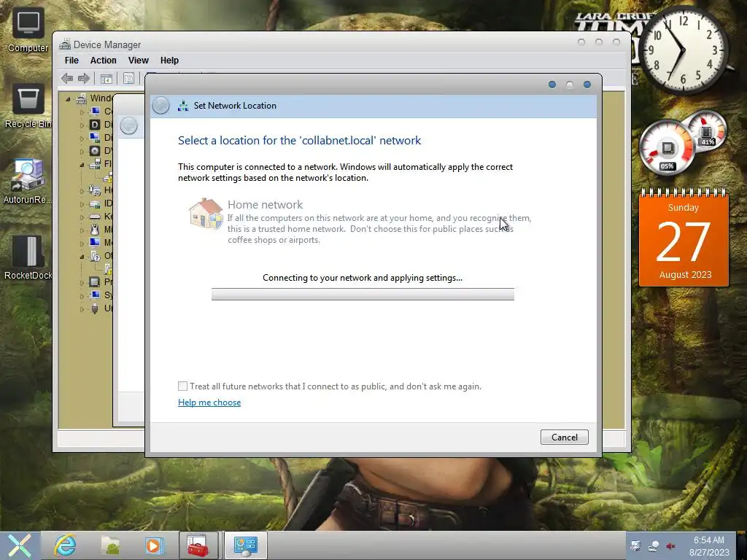Select the root computer node icon in device tree
747x560 pixels.
point(82,98)
